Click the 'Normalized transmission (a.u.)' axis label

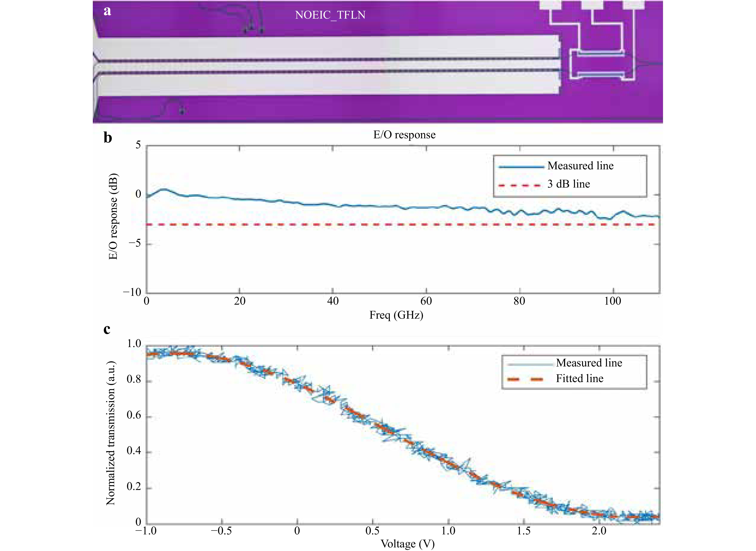[111, 433]
